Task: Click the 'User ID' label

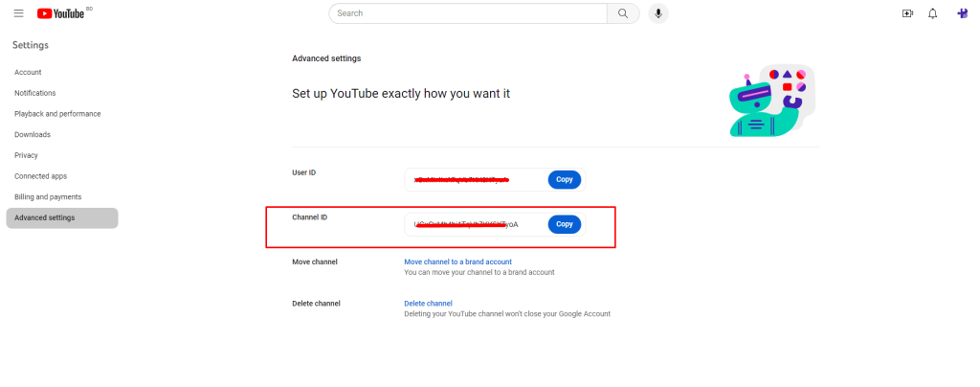Action: (x=303, y=172)
